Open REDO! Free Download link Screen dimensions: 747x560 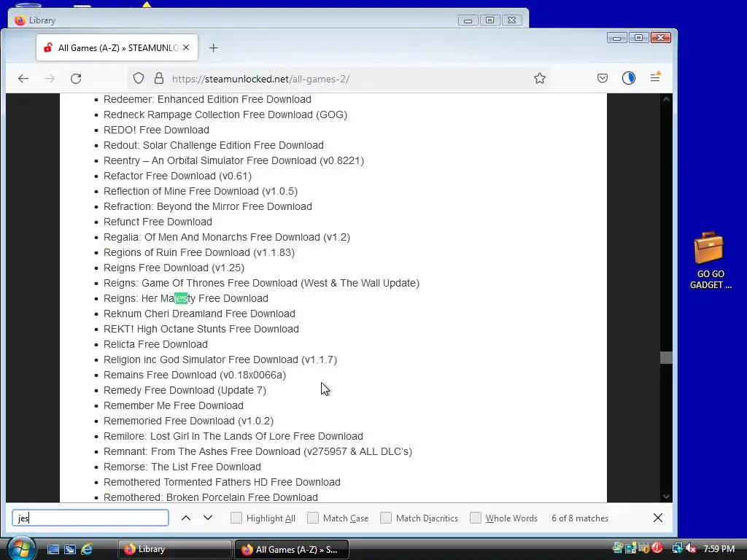(x=156, y=130)
